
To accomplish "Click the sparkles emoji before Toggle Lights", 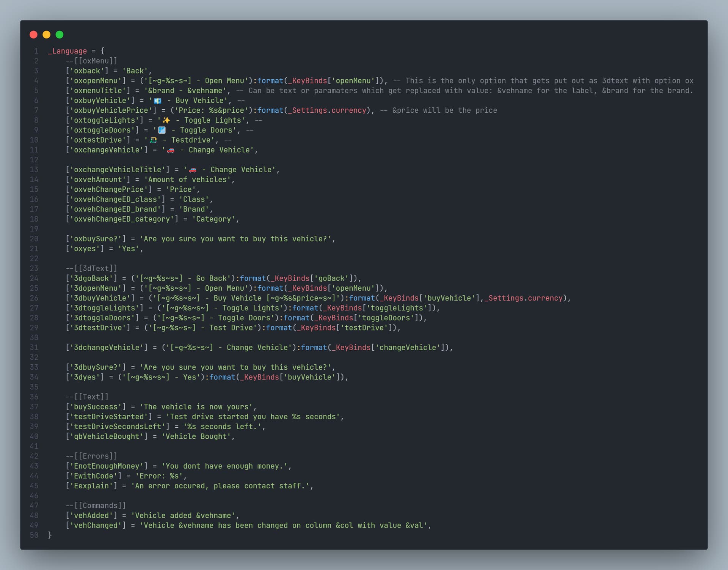I will coord(166,120).
